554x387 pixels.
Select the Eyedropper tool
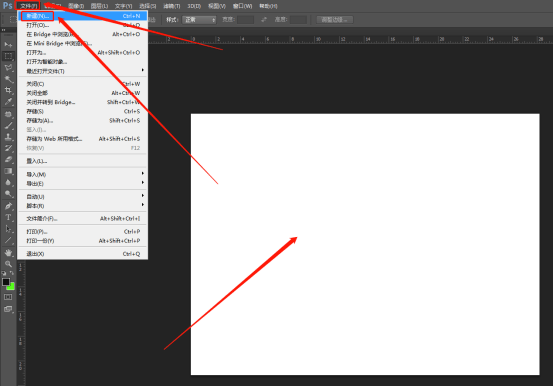8,102
